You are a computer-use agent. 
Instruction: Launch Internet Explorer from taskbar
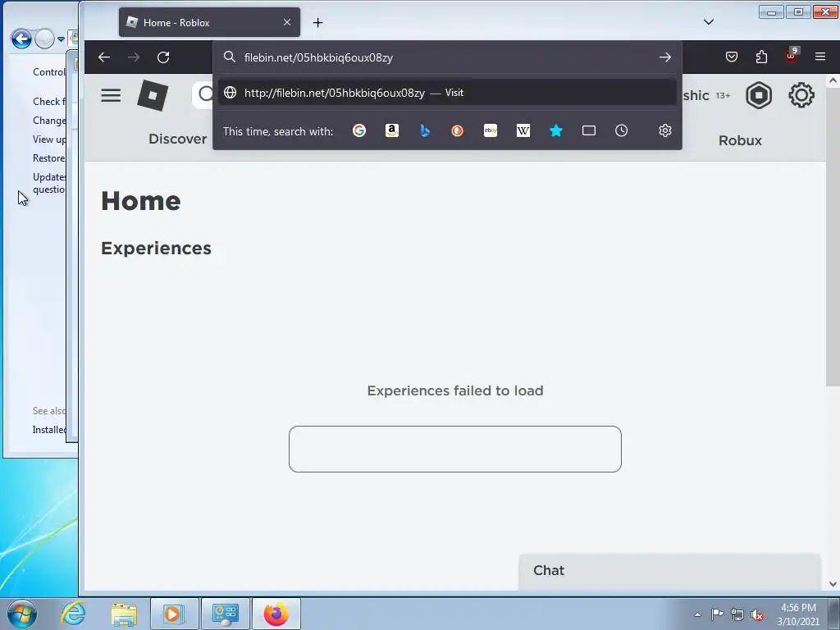(x=73, y=614)
